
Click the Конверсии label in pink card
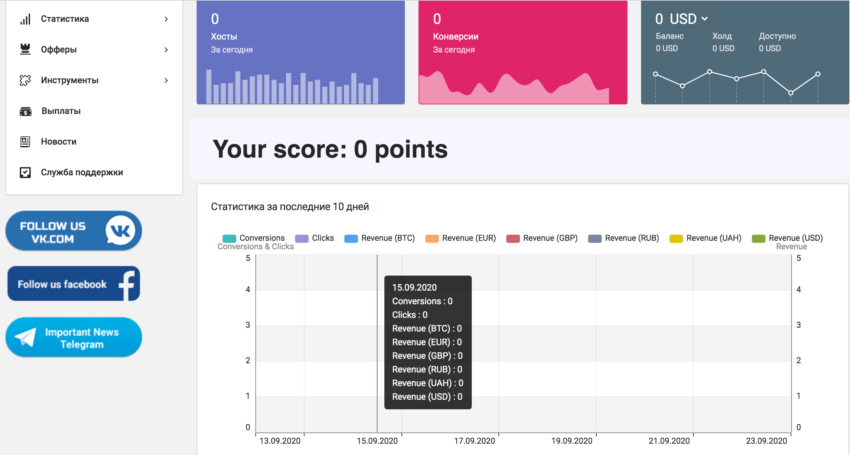(x=455, y=36)
